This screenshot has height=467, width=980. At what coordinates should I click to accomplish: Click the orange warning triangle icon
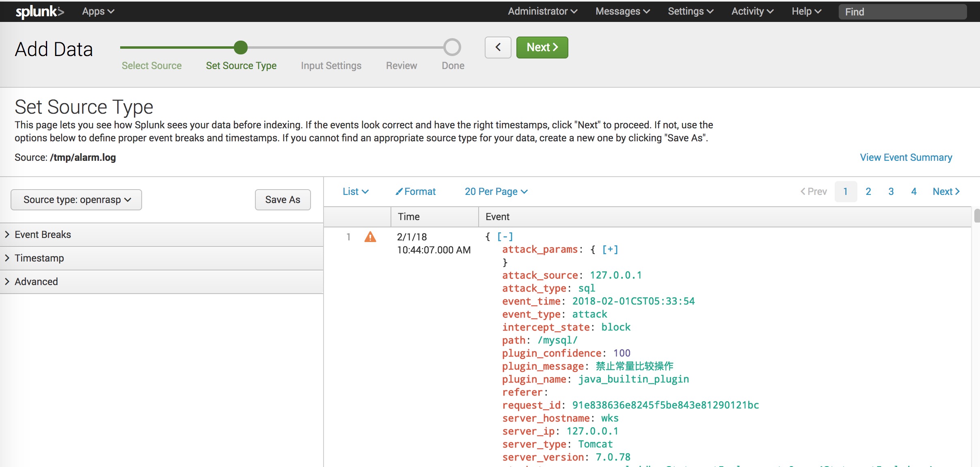pos(370,237)
